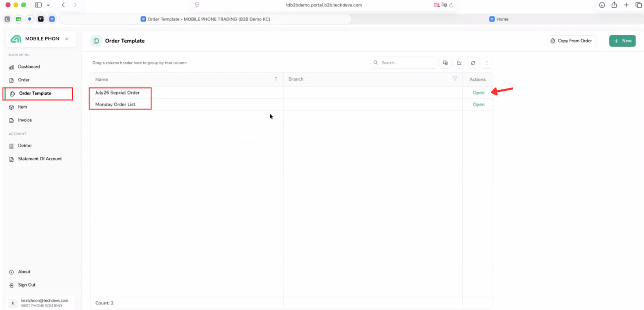Screen dimensions: 644x310
Task: Click the export grid icon
Action: [x=459, y=63]
